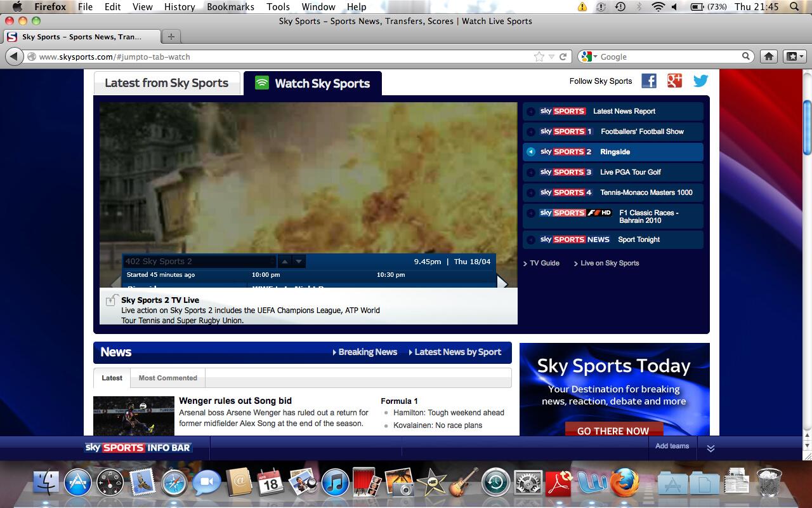Screen dimensions: 812x508
Task: Collapse info bar with double chevron
Action: 710,448
